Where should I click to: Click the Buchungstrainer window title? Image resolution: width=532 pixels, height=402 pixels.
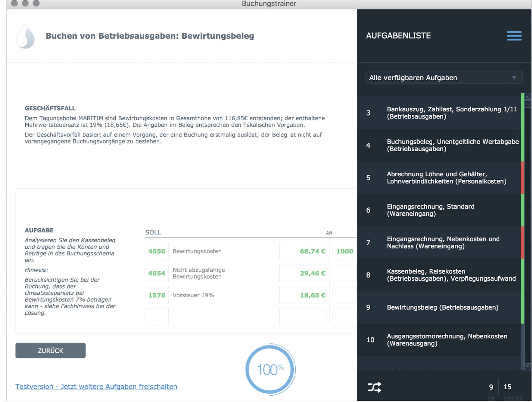pyautogui.click(x=269, y=4)
